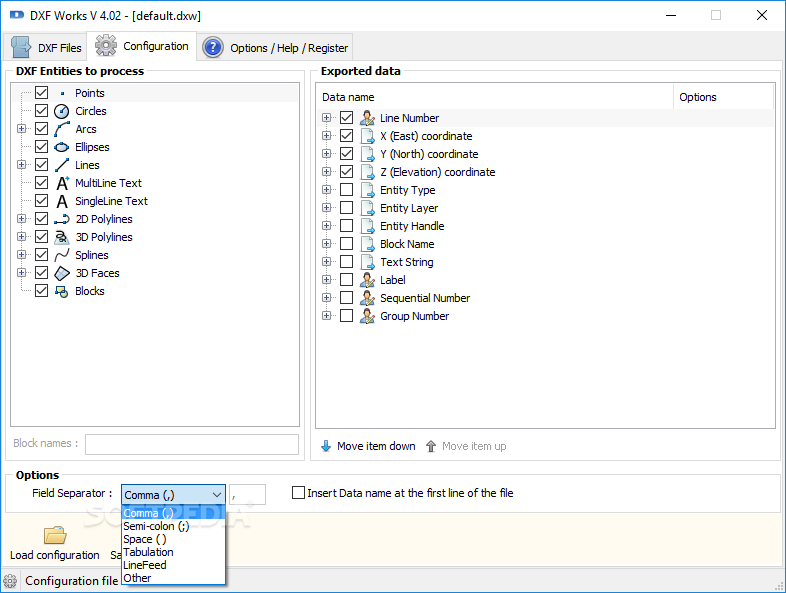Click the 2D Polylines icon

(62, 219)
